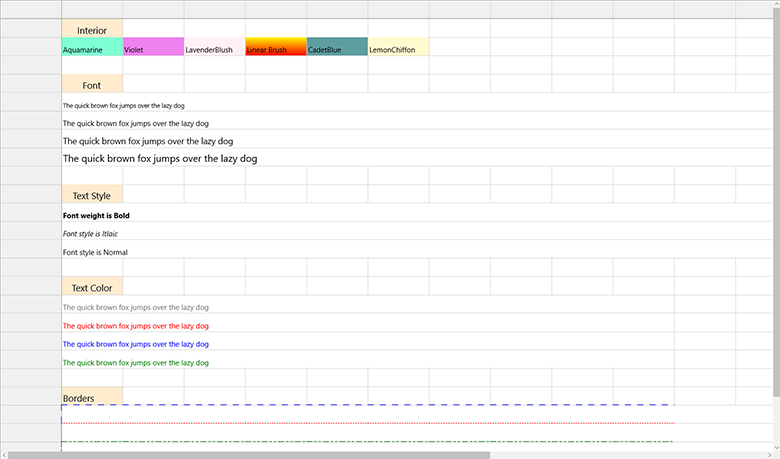The height and width of the screenshot is (459, 780).
Task: Select the LavenderBlush cell
Action: [214, 48]
